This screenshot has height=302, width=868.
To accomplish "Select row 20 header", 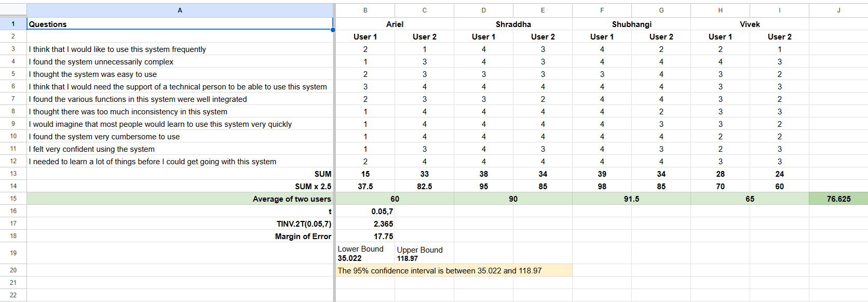I will [x=13, y=270].
